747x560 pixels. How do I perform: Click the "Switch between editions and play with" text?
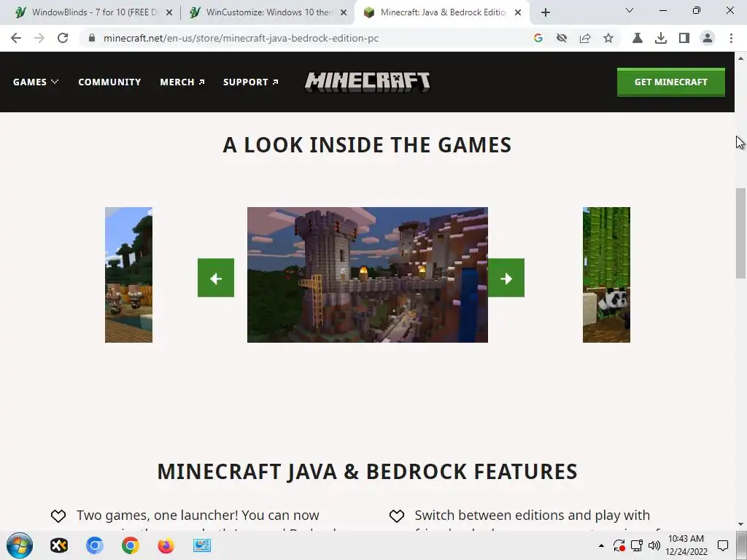pos(532,516)
